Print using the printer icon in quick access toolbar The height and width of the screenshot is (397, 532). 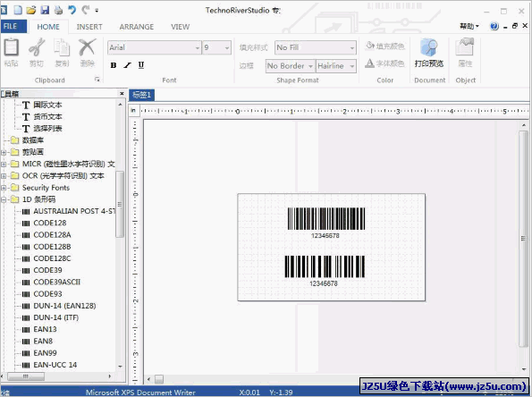(x=58, y=10)
